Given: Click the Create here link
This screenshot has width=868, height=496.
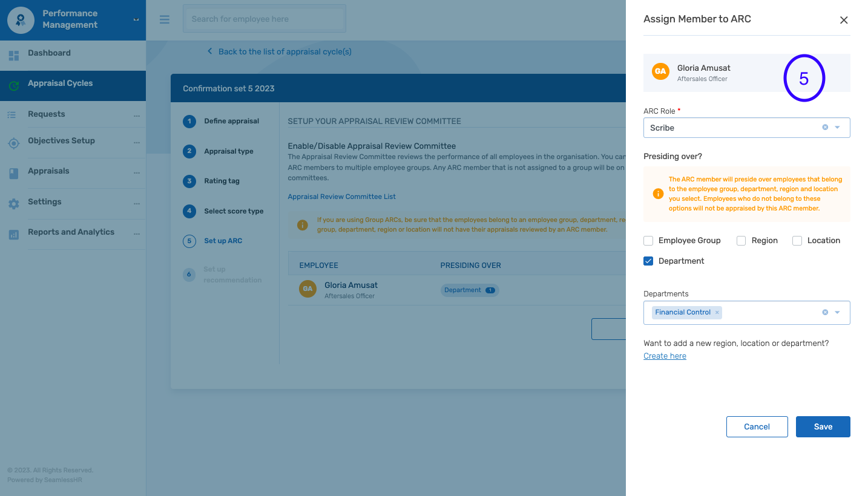Looking at the screenshot, I should pyautogui.click(x=665, y=356).
